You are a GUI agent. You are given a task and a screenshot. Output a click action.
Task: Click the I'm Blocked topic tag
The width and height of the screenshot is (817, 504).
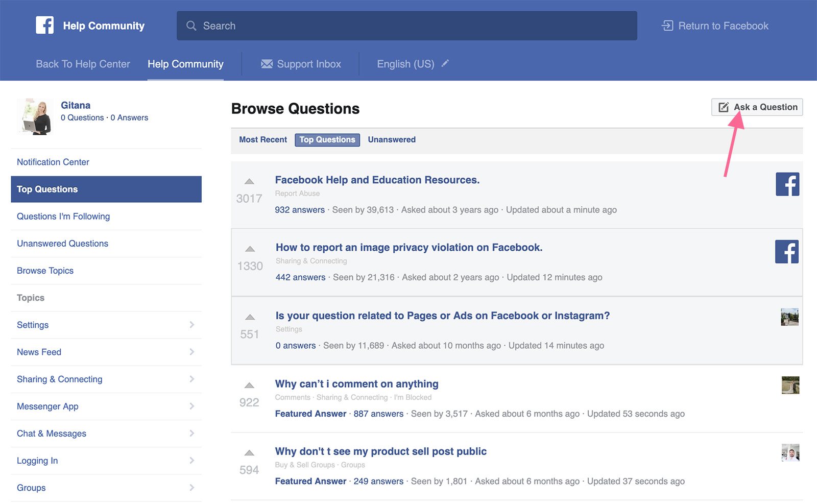413,398
